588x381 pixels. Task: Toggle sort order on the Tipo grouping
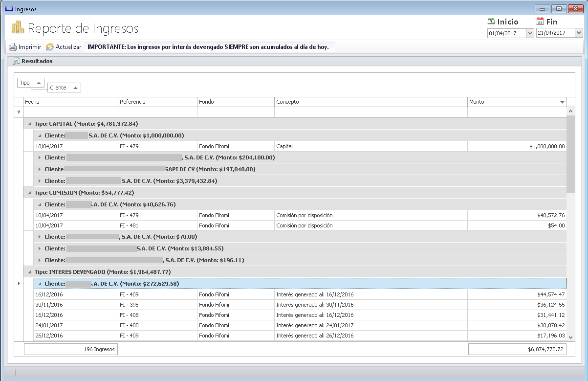pos(39,83)
